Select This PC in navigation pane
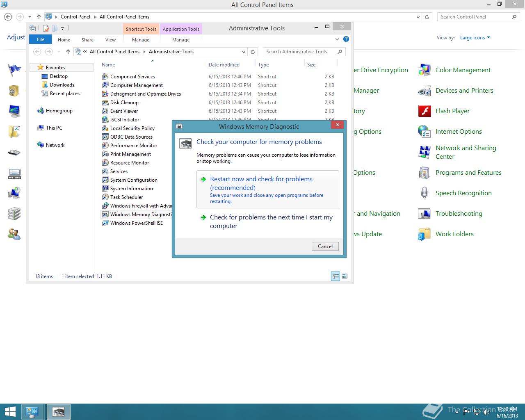Image resolution: width=525 pixels, height=420 pixels. tap(54, 128)
